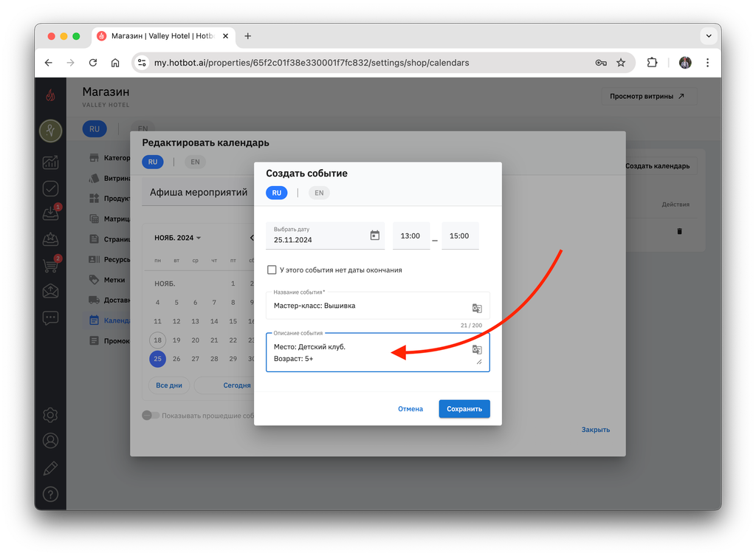Click Афиша мероприятий calendar name field
Image resolution: width=756 pixels, height=556 pixels.
point(198,193)
